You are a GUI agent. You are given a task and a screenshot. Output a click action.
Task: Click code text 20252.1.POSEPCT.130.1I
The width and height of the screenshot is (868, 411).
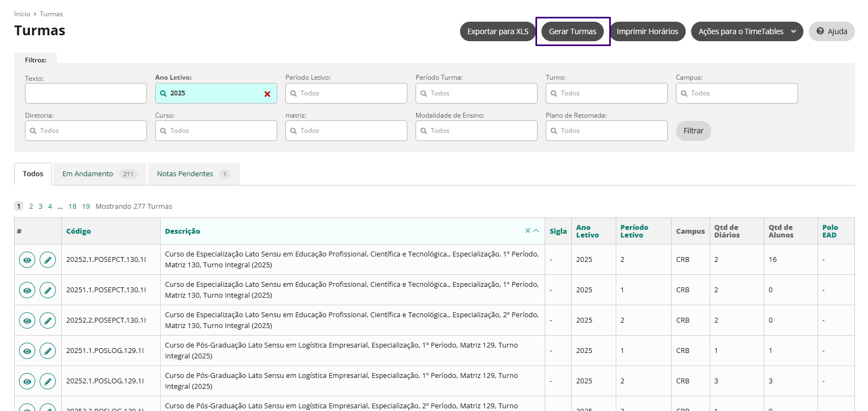106,260
